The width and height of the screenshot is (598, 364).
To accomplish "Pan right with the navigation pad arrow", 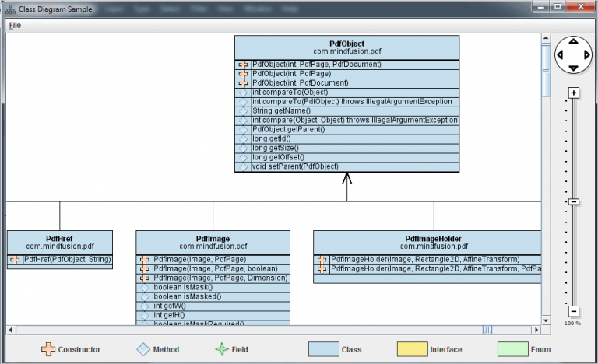I will tap(587, 55).
